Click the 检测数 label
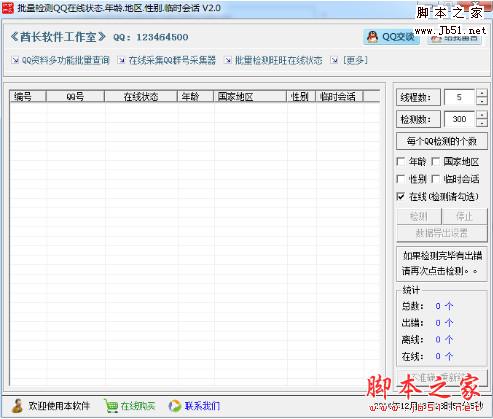The image size is (493, 419). (418, 119)
